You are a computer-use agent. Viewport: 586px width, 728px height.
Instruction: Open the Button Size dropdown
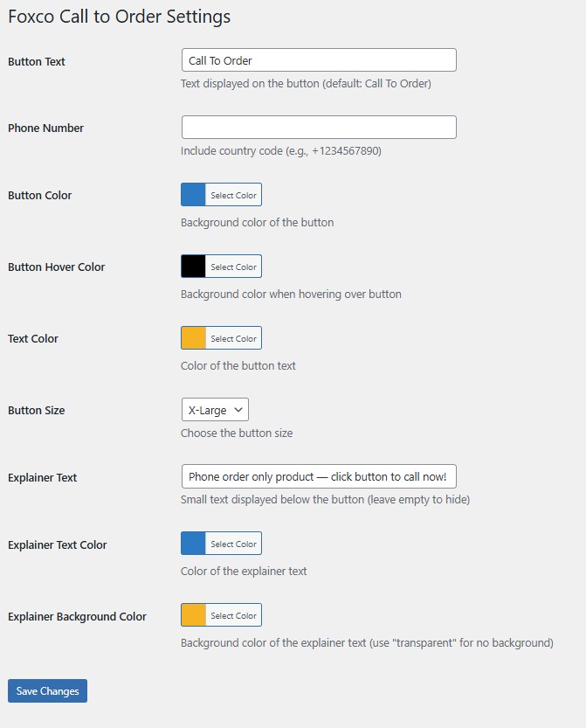pyautogui.click(x=215, y=410)
